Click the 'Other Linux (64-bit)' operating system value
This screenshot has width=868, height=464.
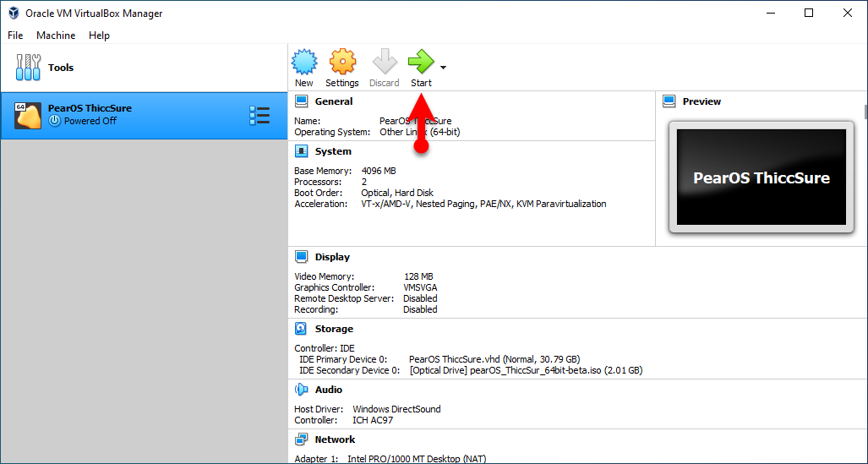click(x=419, y=132)
